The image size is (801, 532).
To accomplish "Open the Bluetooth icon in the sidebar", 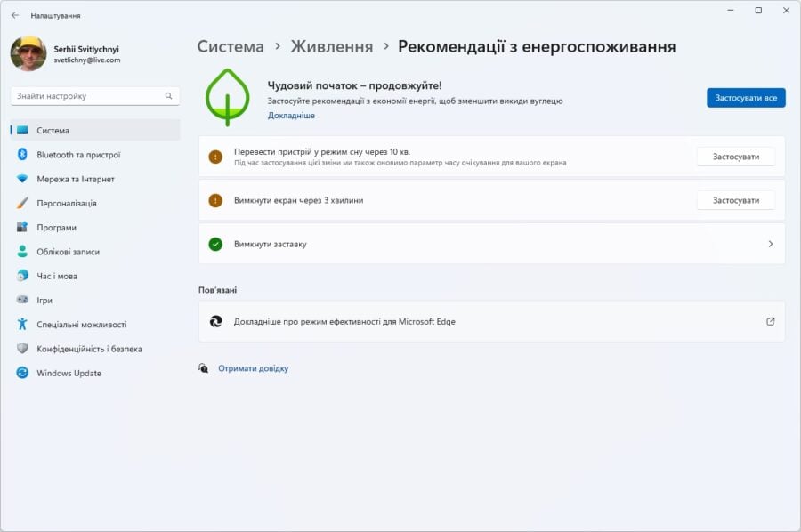I will pyautogui.click(x=22, y=154).
